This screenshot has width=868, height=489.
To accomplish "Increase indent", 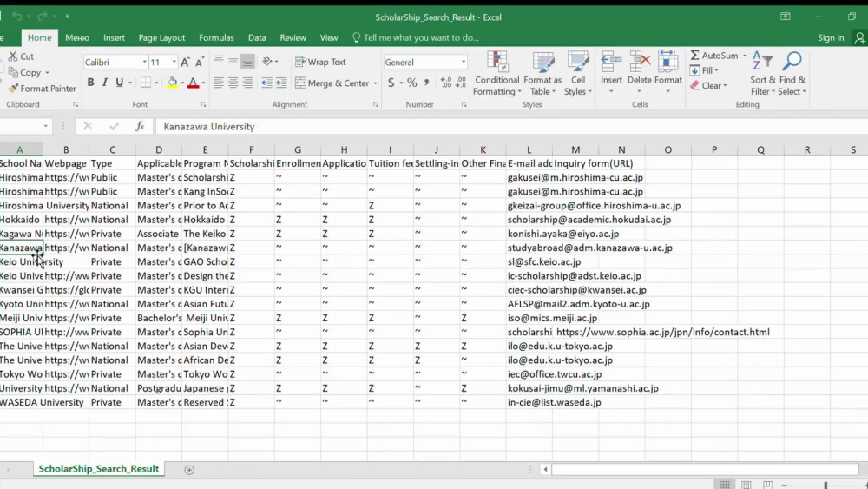I will click(281, 83).
